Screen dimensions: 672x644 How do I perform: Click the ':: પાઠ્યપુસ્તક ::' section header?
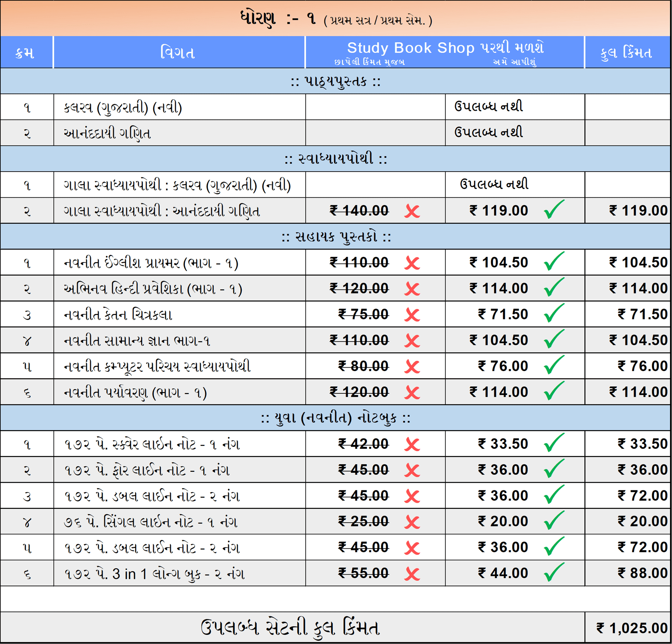pyautogui.click(x=335, y=81)
